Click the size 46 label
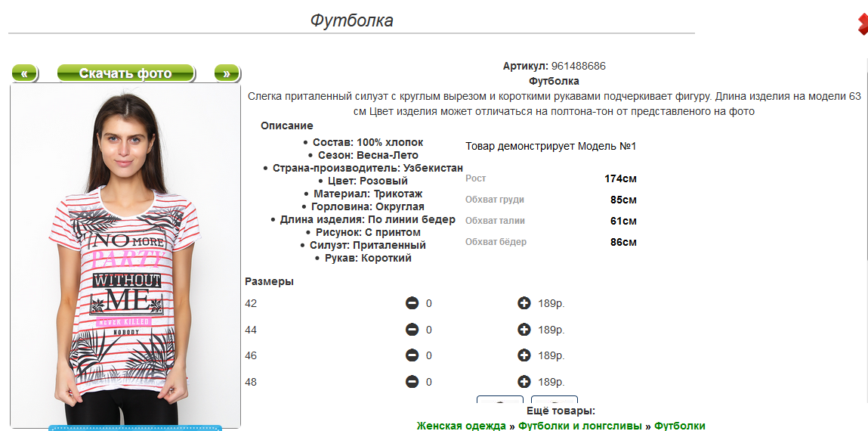The height and width of the screenshot is (431, 868). (251, 355)
